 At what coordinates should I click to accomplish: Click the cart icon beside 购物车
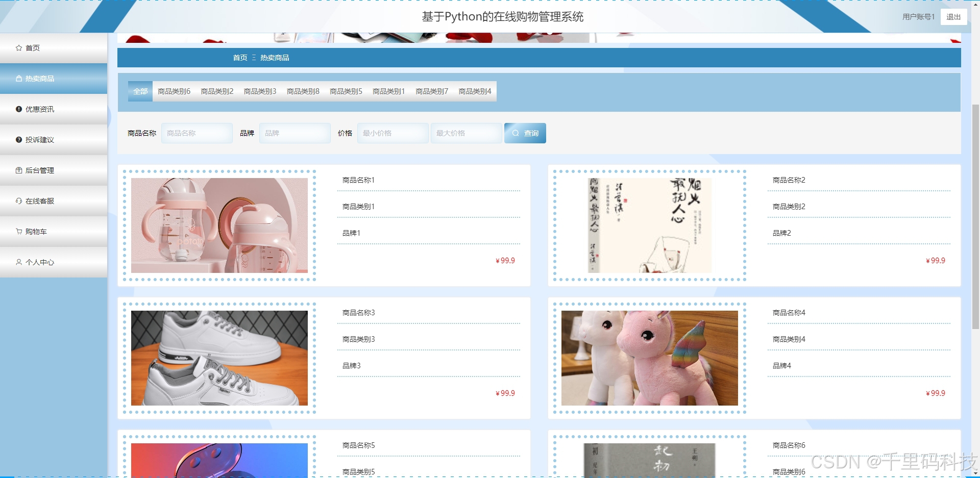click(19, 232)
